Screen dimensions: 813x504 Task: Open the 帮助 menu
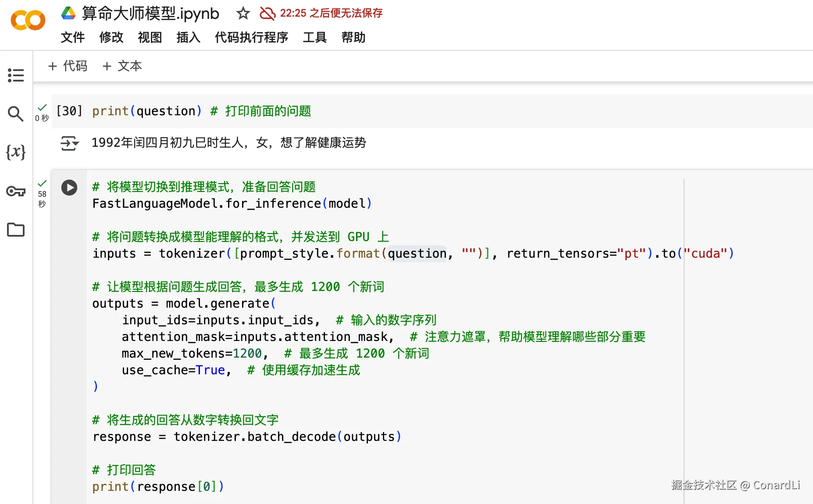353,37
